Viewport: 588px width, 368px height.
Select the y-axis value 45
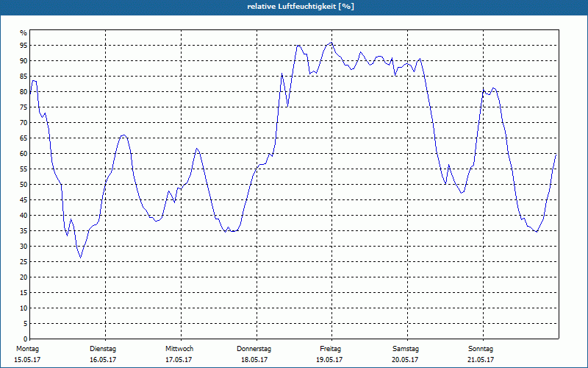(24, 200)
